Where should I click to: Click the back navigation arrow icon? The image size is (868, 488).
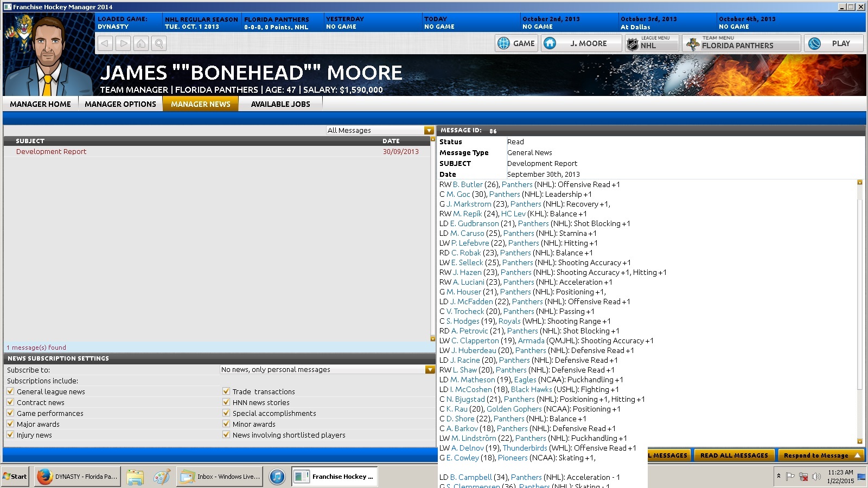(x=105, y=43)
